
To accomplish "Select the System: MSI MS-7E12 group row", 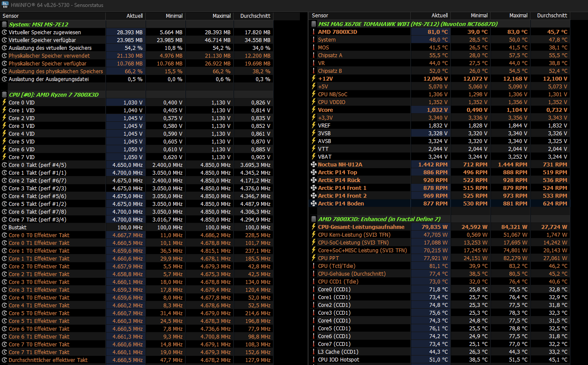I will click(137, 25).
